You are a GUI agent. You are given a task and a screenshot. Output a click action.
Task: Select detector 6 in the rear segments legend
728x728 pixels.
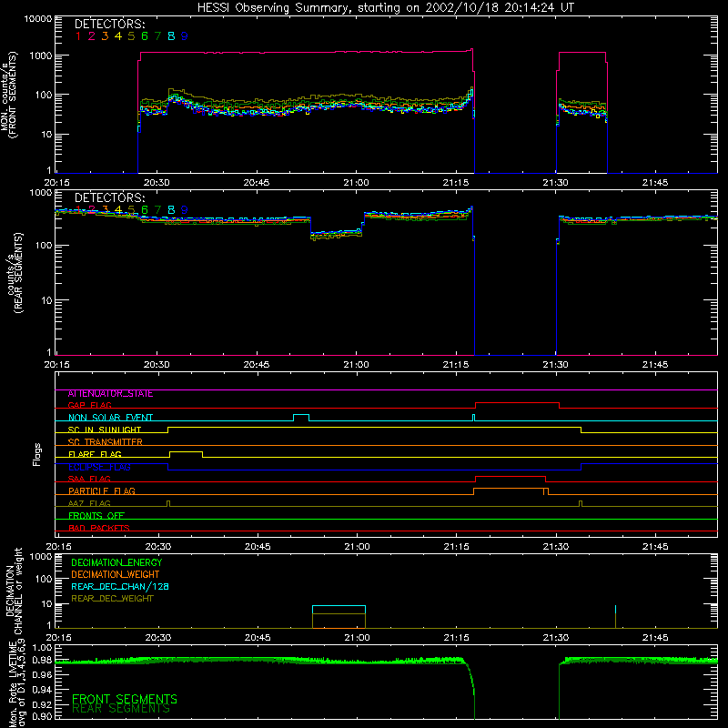pyautogui.click(x=145, y=210)
